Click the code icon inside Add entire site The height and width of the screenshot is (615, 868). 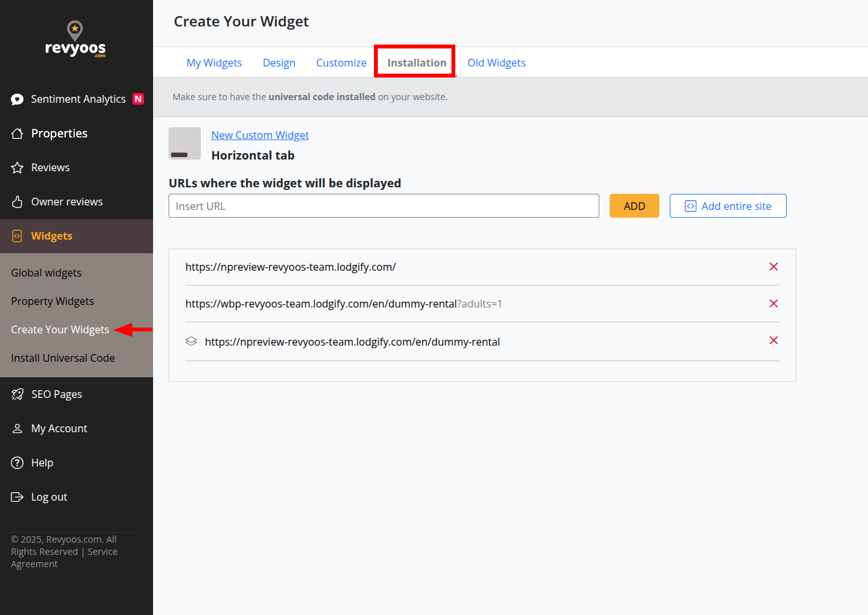690,206
